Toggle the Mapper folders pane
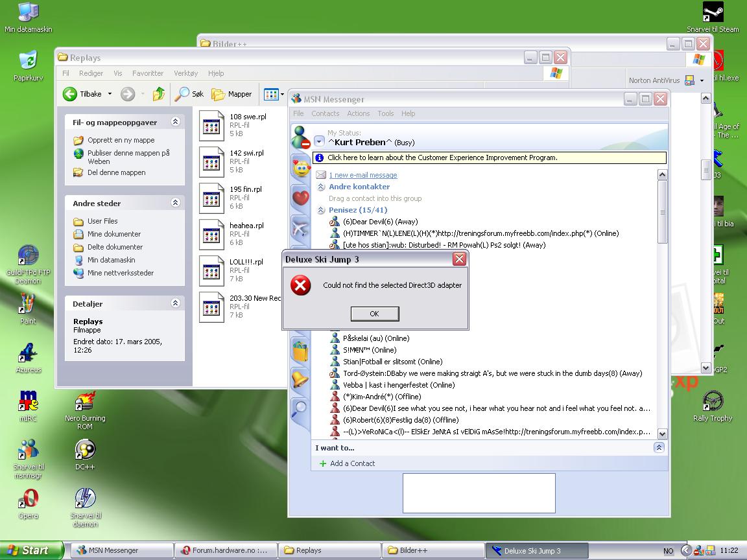747x560 pixels. point(232,94)
